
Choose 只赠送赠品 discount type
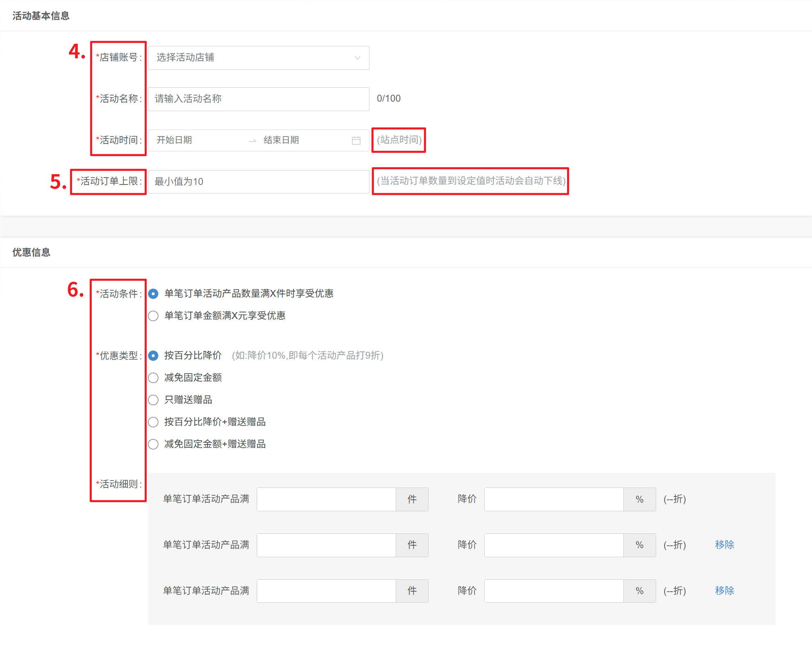[x=153, y=400]
